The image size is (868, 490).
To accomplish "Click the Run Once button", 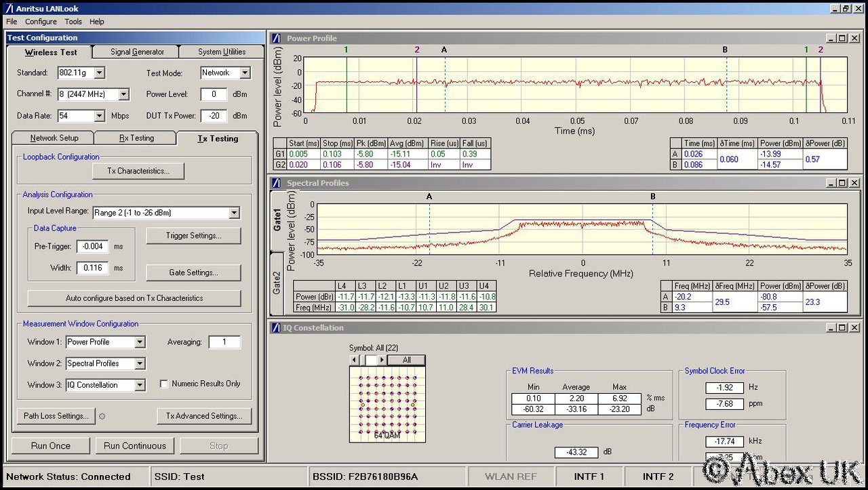I will tap(51, 446).
